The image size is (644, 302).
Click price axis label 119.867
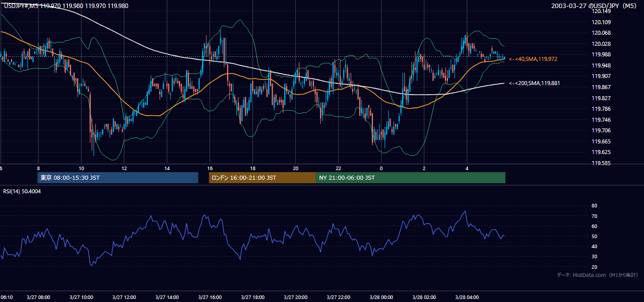(x=602, y=87)
